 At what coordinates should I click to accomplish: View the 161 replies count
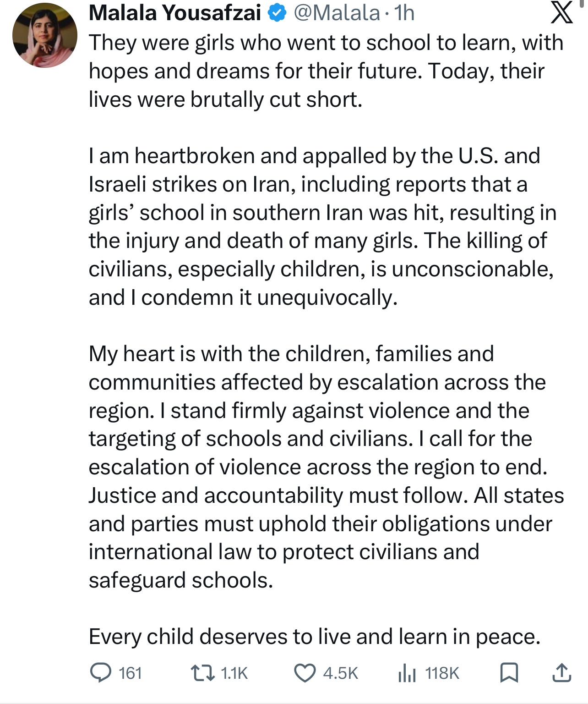131,673
